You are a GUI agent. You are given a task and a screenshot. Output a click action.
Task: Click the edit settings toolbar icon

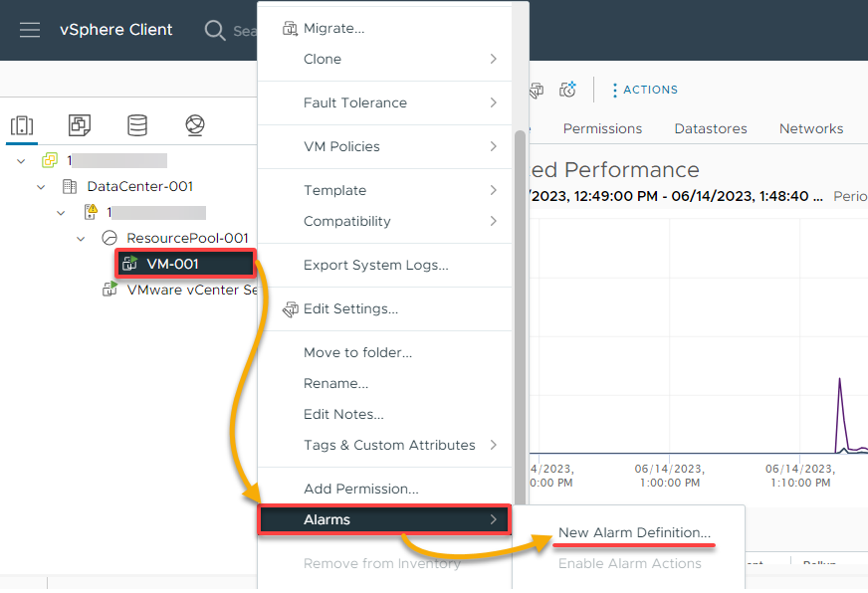pos(537,91)
